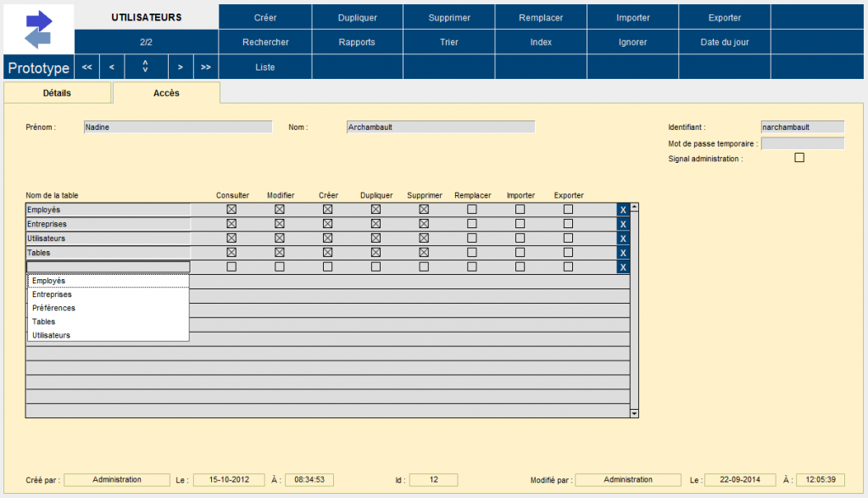Uncheck Consulter for the Entreprises table

[231, 224]
